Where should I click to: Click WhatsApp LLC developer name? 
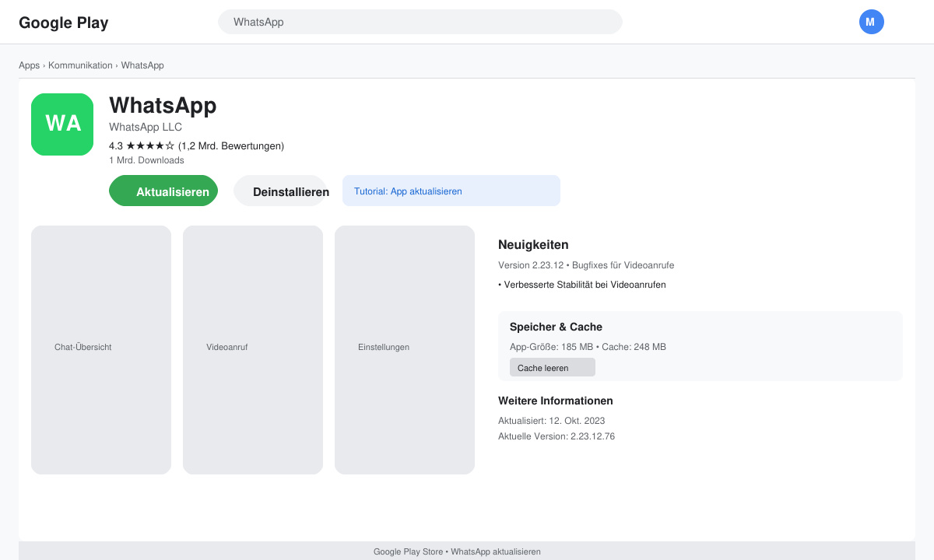tap(146, 127)
